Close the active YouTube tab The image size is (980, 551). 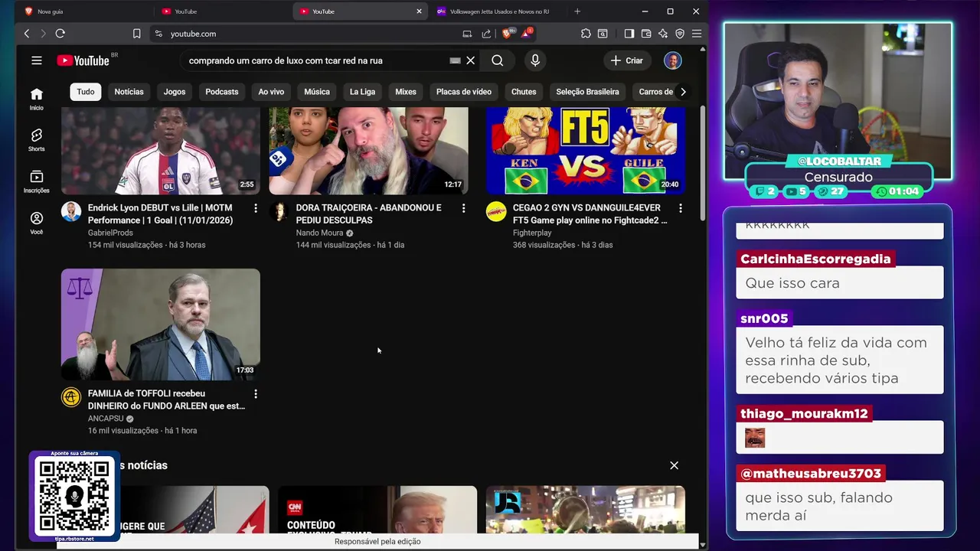pos(419,11)
